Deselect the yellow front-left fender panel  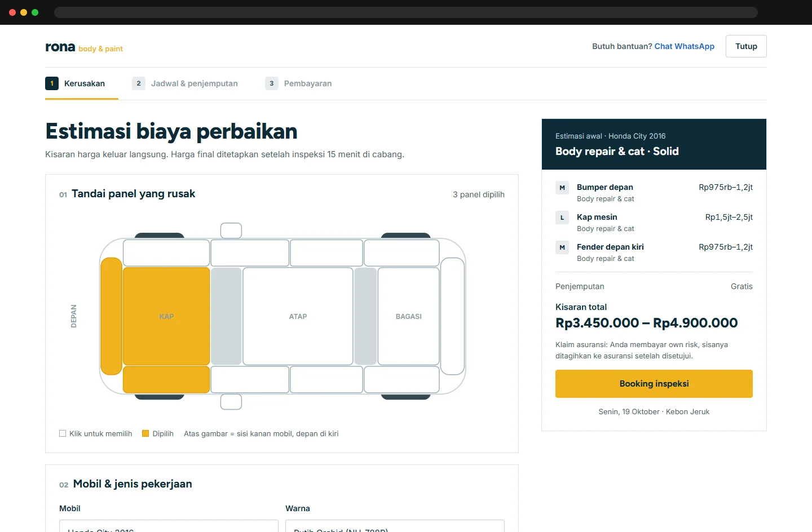coord(166,379)
